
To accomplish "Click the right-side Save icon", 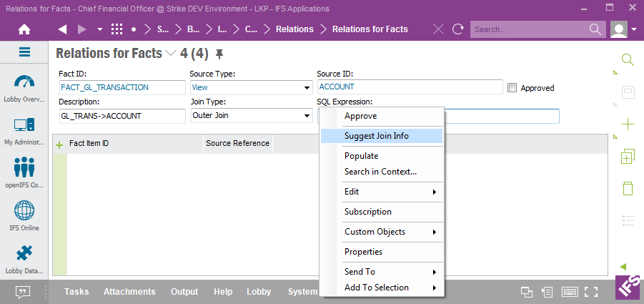I will [628, 92].
